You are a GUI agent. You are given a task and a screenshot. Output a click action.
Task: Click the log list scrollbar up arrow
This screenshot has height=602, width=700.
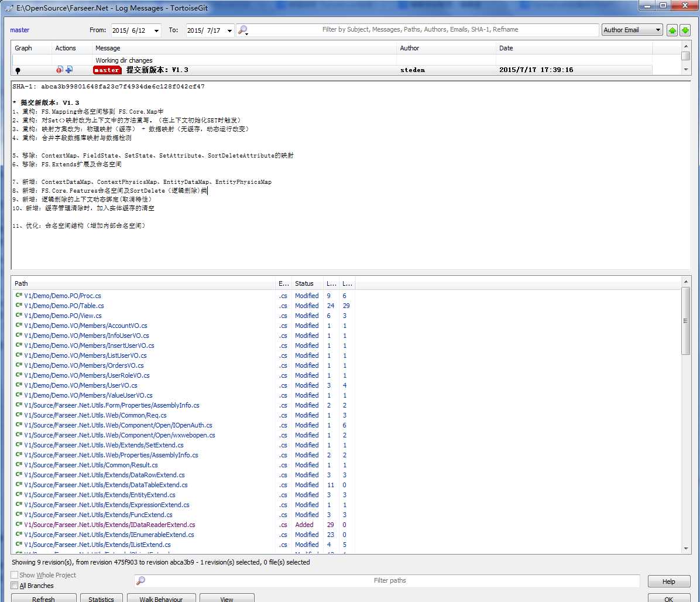point(686,46)
